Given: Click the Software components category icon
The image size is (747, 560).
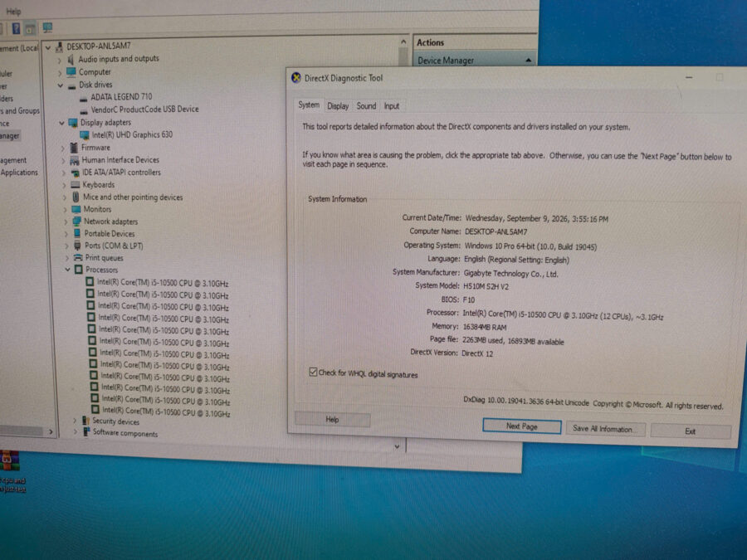Looking at the screenshot, I should point(86,432).
